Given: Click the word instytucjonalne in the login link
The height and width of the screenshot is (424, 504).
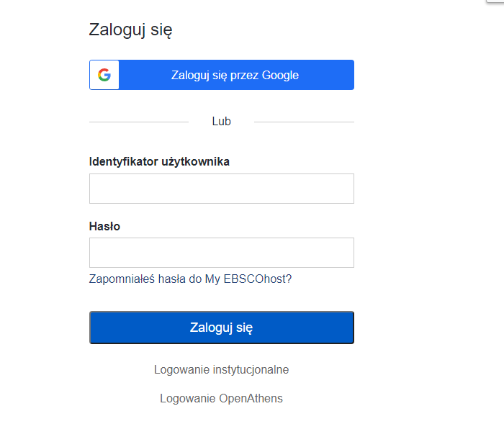Looking at the screenshot, I should click(251, 370).
